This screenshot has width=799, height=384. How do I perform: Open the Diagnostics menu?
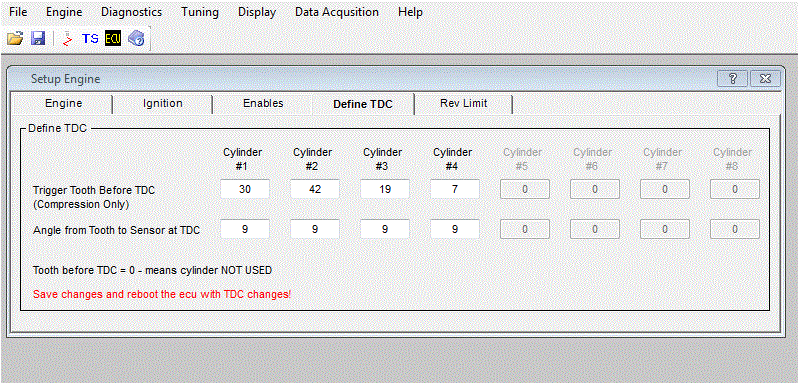coord(131,12)
